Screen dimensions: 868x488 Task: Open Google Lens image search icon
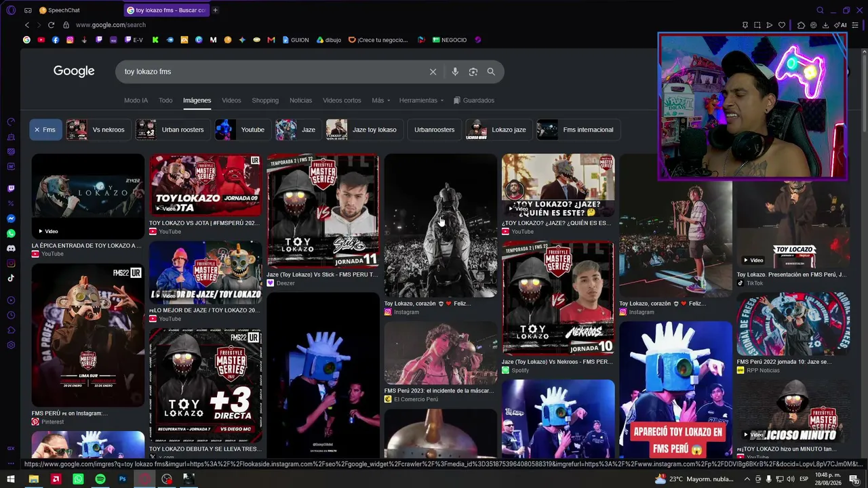[x=473, y=72]
